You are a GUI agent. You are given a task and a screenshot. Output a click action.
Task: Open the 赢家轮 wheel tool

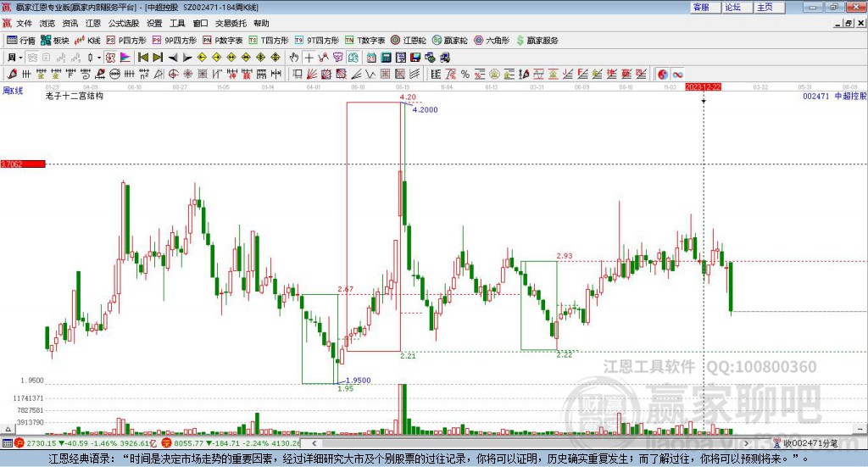click(x=449, y=41)
